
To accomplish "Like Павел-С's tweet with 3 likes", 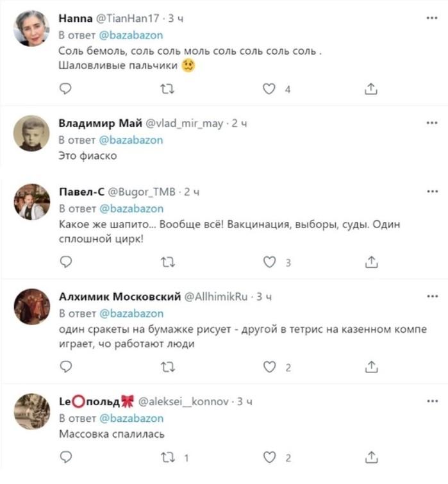I will 270,262.
